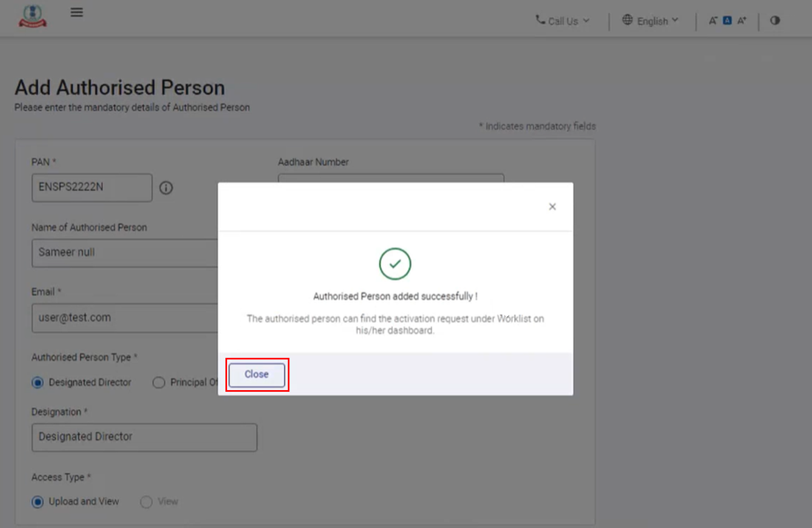
Task: Close the success dialog with X icon
Action: tap(552, 206)
